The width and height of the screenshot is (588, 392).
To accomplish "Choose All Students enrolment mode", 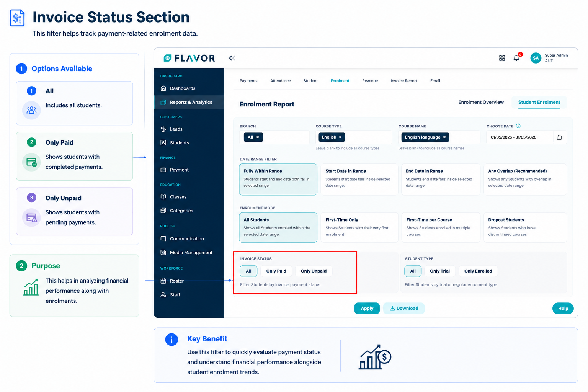I will point(278,227).
